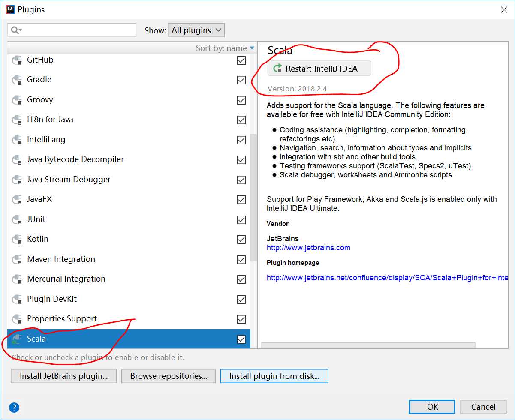The height and width of the screenshot is (420, 515).
Task: Click Browse repositories button
Action: (169, 376)
